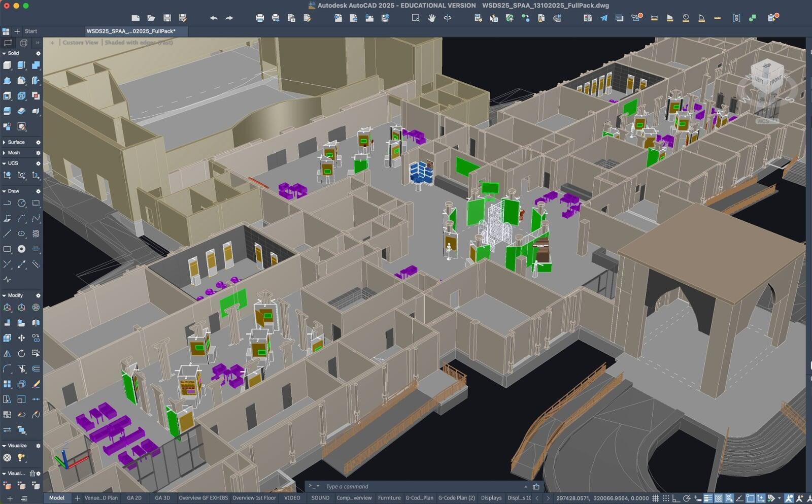812x504 pixels.
Task: Open the Zoom window tool
Action: coord(416,18)
